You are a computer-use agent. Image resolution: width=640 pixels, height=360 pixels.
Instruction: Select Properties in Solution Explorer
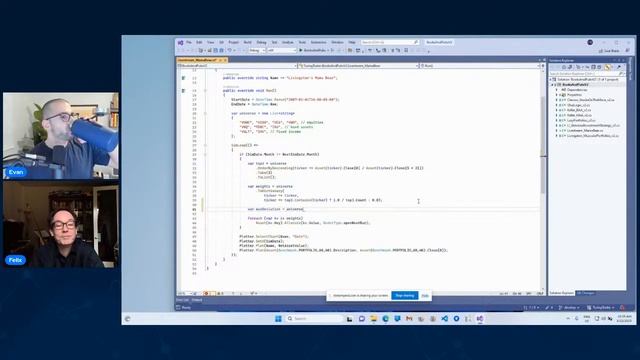click(x=574, y=95)
